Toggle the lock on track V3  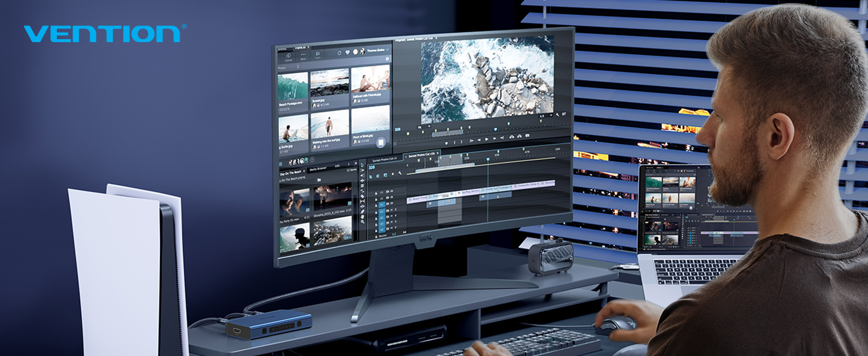click(x=376, y=193)
